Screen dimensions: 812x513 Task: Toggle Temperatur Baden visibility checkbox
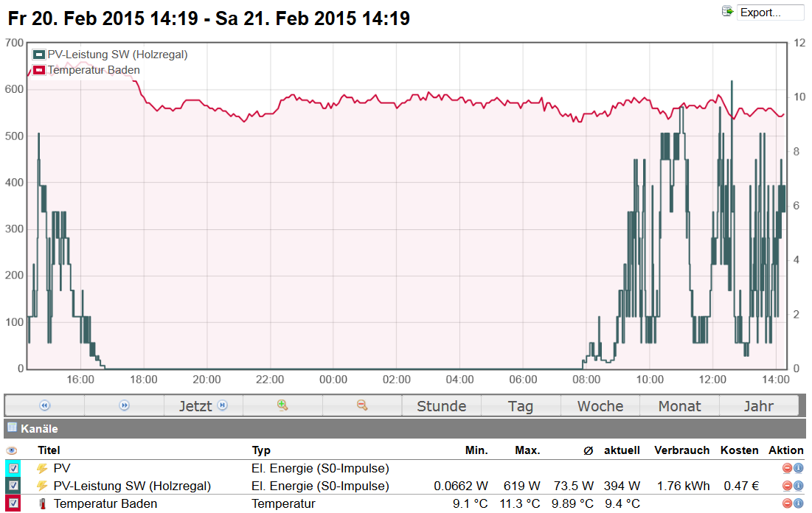(13, 504)
